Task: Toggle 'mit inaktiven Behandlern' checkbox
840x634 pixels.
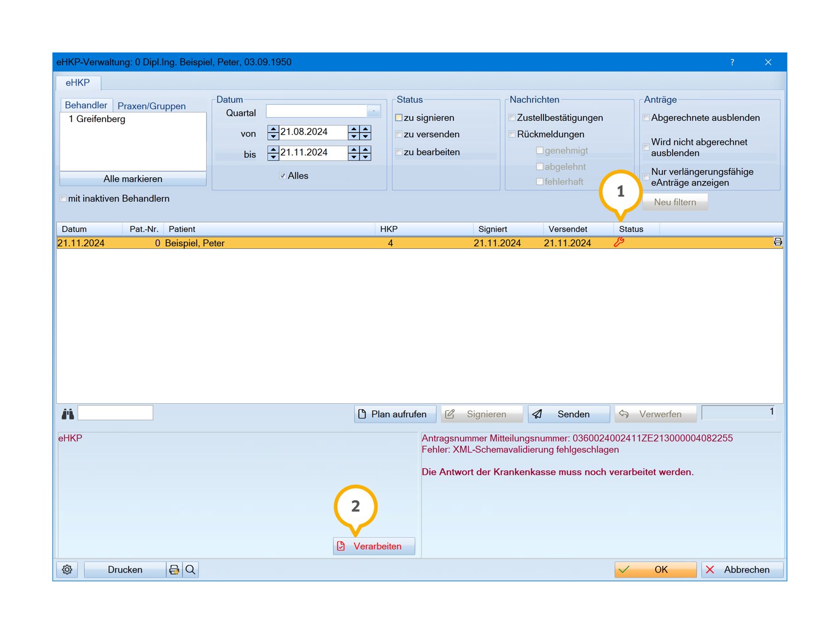Action: click(x=63, y=199)
